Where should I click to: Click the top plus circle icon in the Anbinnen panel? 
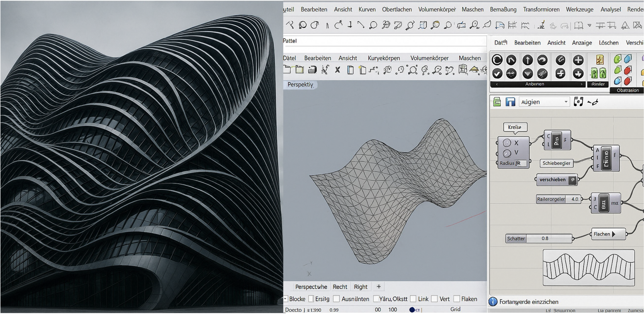578,60
